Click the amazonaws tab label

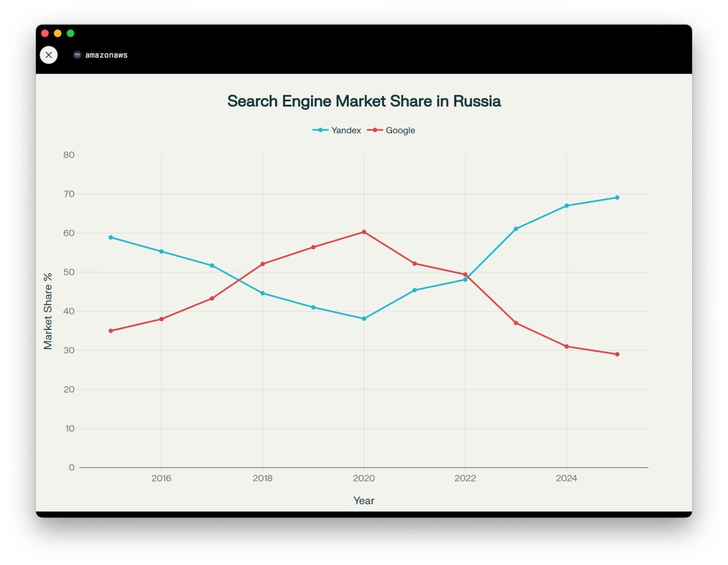pyautogui.click(x=106, y=55)
